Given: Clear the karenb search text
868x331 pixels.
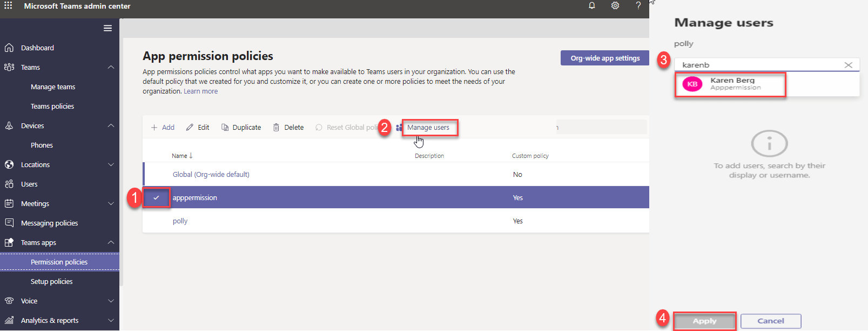Looking at the screenshot, I should tap(848, 65).
